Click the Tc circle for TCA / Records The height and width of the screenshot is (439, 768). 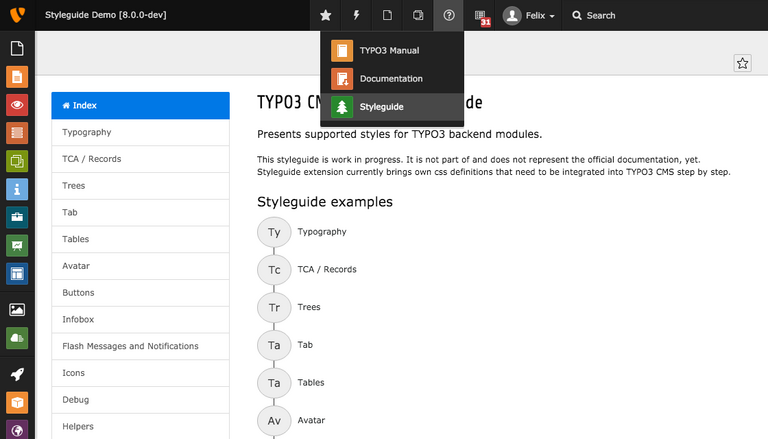tap(274, 270)
